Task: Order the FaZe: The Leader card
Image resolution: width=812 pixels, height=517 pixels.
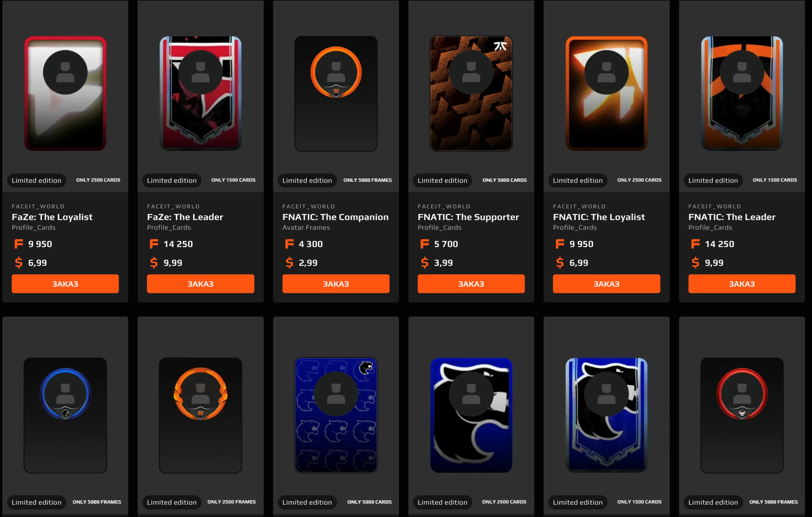Action: tap(200, 284)
